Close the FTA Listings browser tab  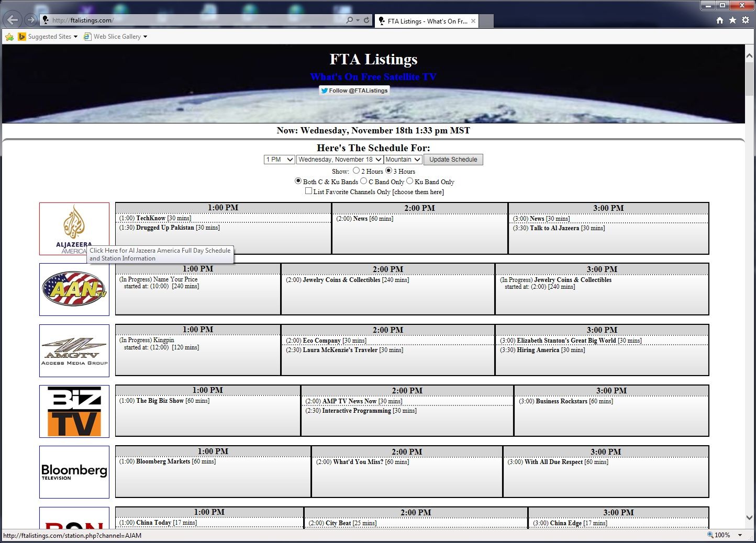(x=473, y=21)
